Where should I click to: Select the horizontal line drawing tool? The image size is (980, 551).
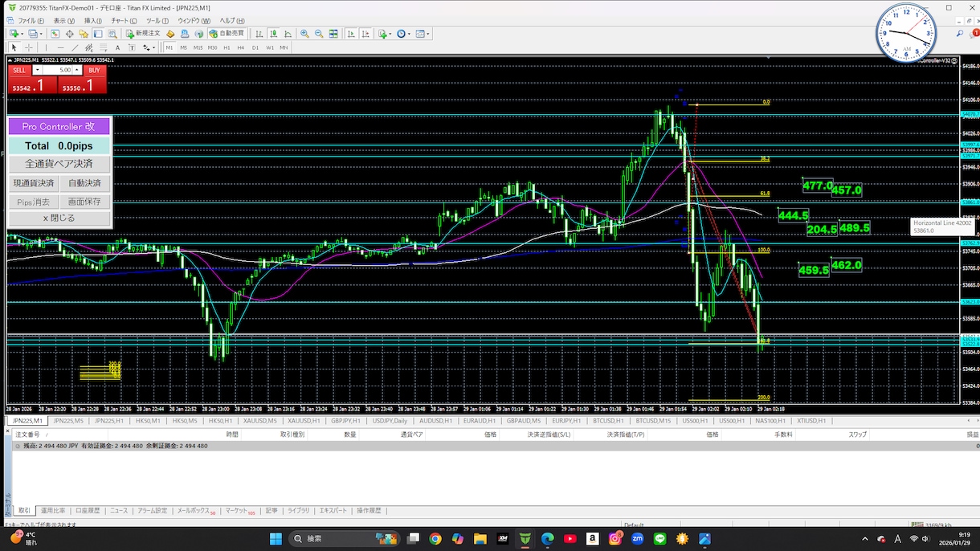60,47
